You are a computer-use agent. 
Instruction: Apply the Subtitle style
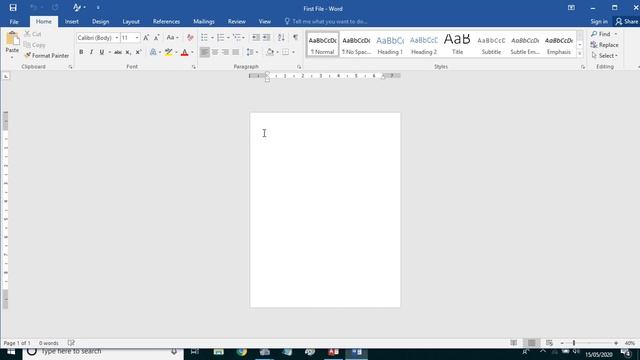491,44
